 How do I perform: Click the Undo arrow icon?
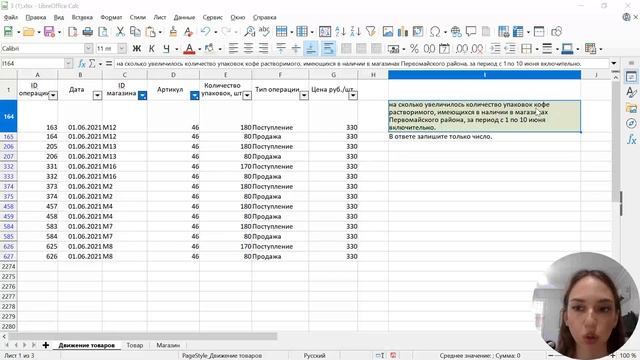[205, 31]
